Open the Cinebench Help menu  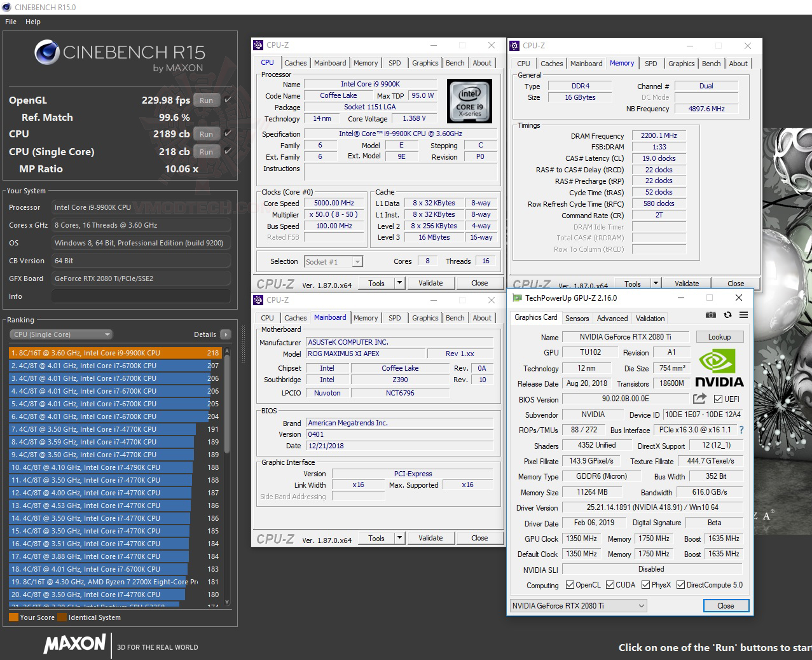pyautogui.click(x=33, y=22)
